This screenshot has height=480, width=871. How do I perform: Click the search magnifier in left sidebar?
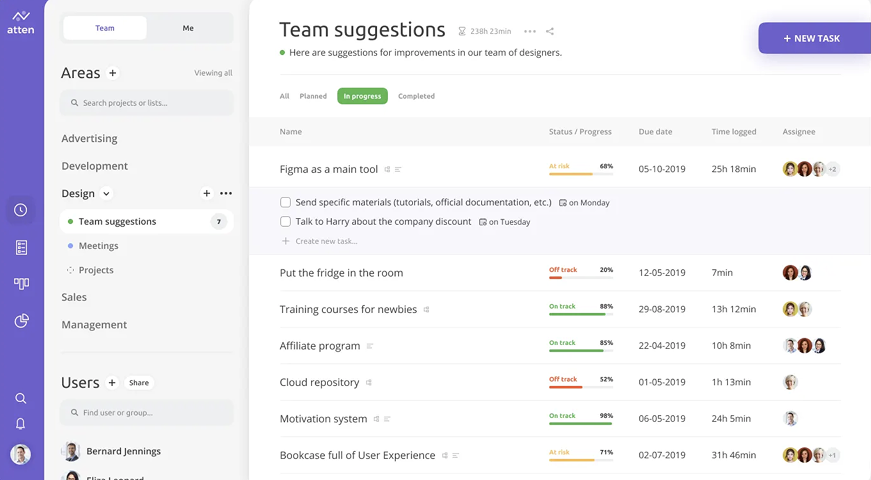[x=21, y=398]
